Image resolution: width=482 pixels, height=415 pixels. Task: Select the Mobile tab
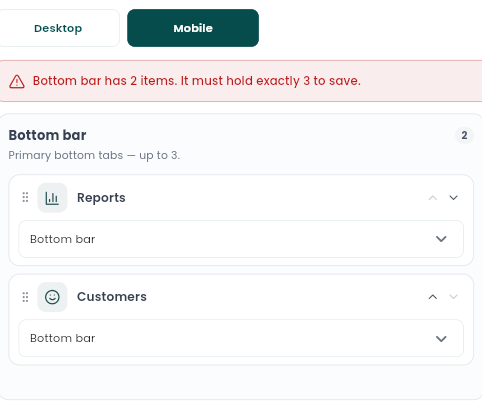click(193, 28)
